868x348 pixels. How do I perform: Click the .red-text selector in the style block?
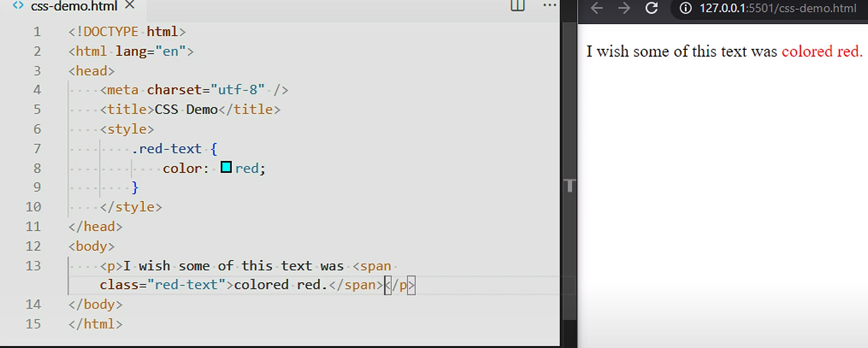166,149
